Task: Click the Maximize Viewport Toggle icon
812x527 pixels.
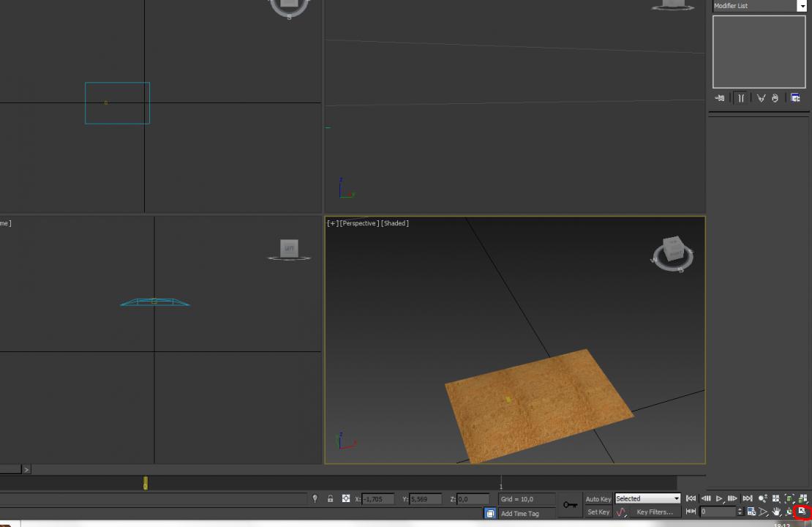Action: pyautogui.click(x=802, y=512)
